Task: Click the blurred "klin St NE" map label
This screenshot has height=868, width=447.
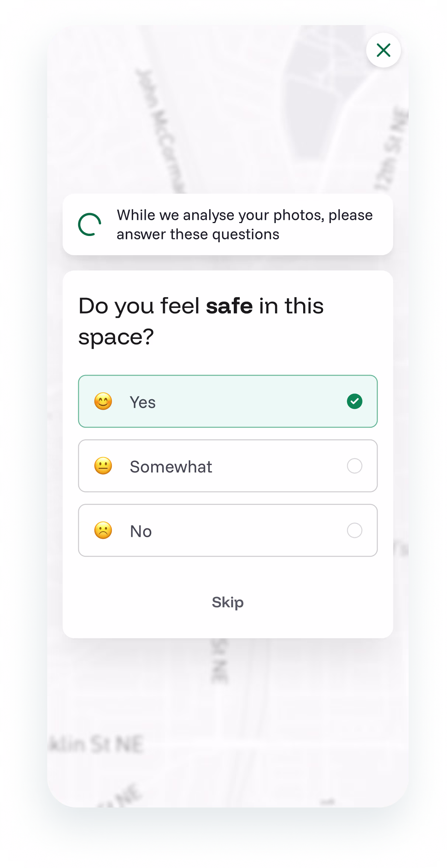Action: (97, 744)
